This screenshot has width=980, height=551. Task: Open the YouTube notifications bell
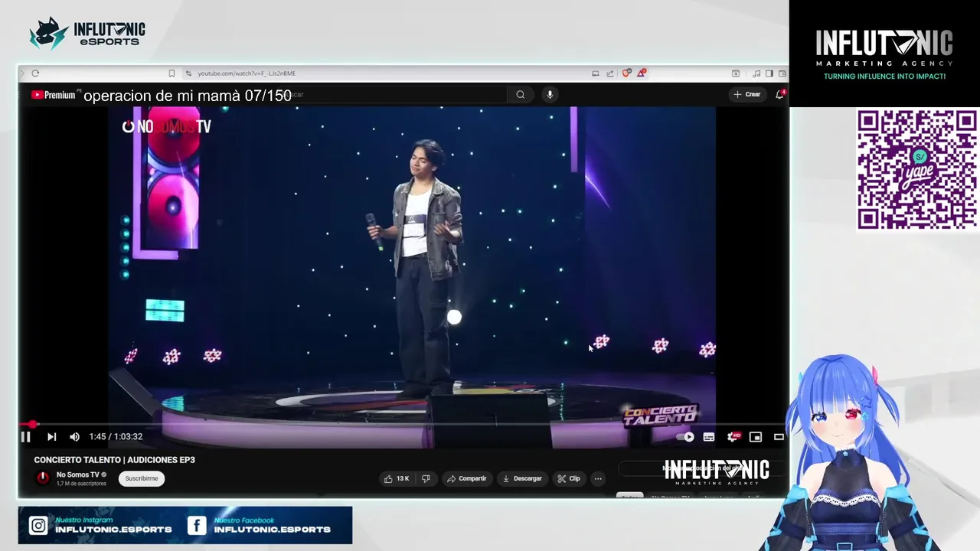coord(779,95)
